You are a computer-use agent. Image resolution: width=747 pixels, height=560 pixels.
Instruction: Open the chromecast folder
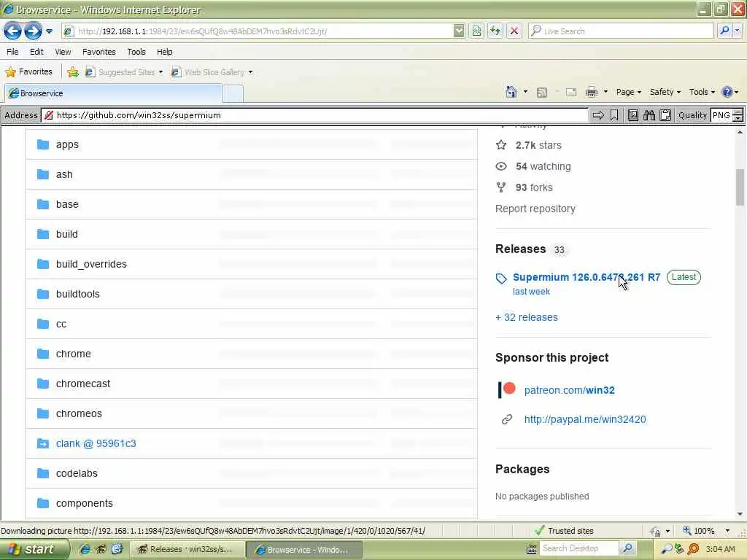click(83, 384)
